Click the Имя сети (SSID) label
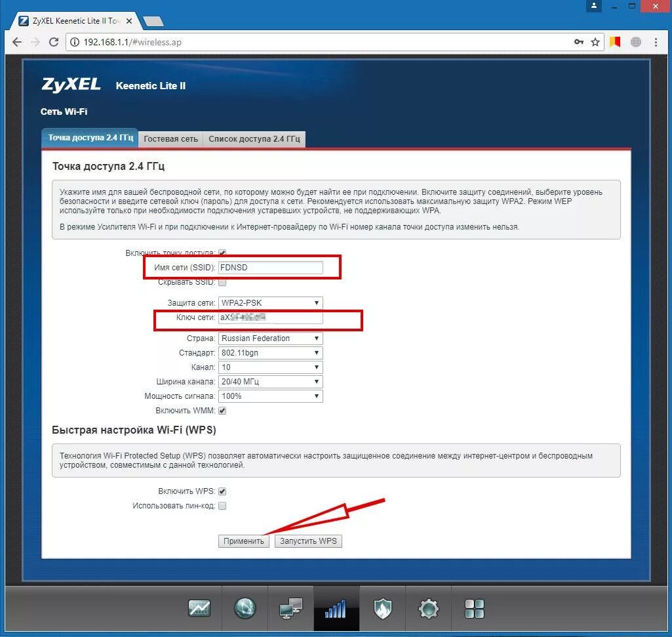The image size is (672, 637). tap(184, 267)
